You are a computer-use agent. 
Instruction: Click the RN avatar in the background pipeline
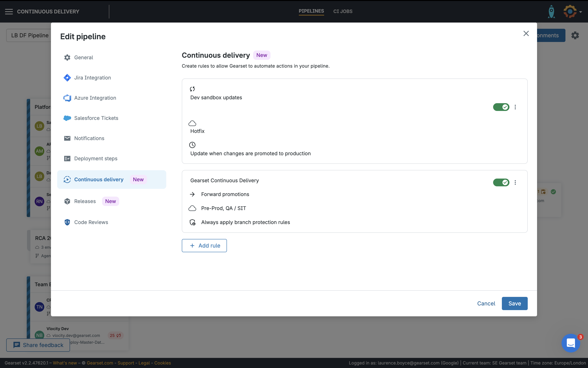click(x=39, y=201)
